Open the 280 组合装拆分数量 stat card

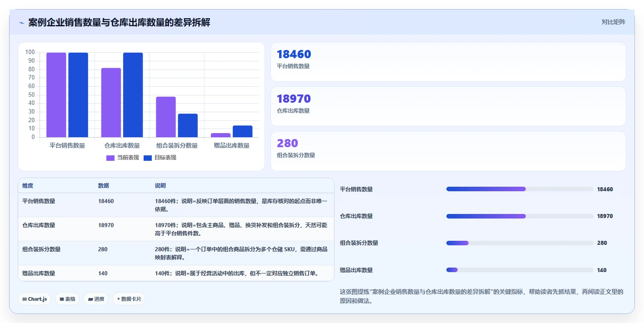pyautogui.click(x=448, y=151)
